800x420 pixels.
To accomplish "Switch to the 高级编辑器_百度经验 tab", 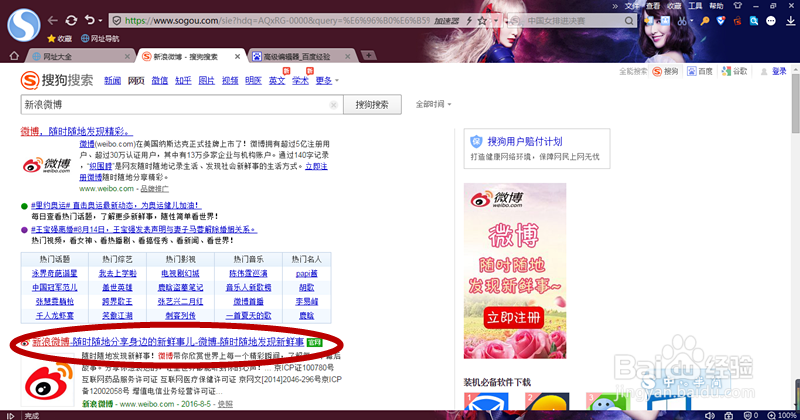I will click(x=303, y=56).
